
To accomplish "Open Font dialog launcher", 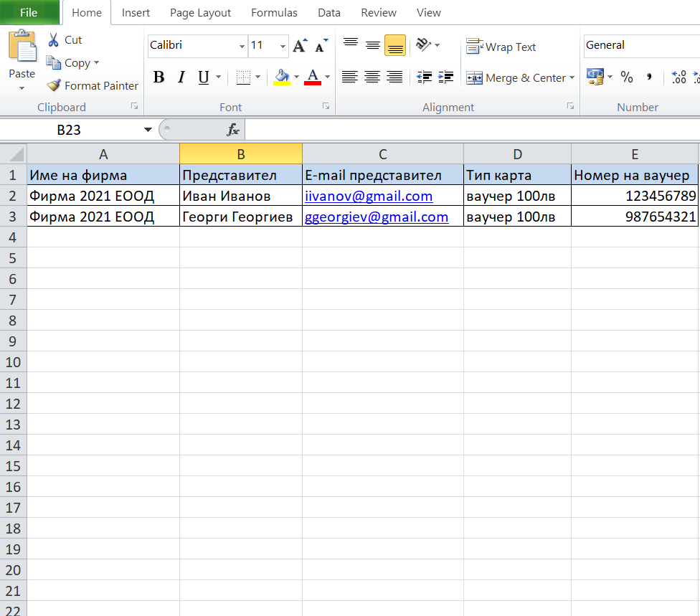I will 326,106.
